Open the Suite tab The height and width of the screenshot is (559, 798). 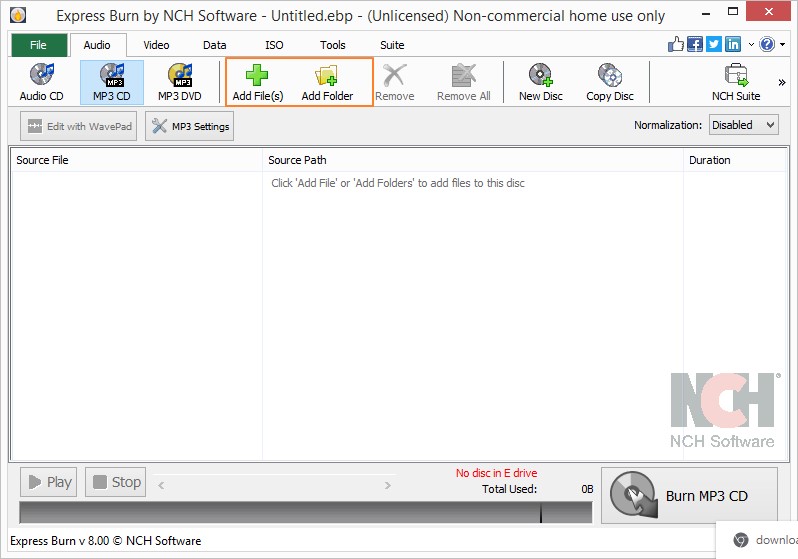tap(392, 45)
